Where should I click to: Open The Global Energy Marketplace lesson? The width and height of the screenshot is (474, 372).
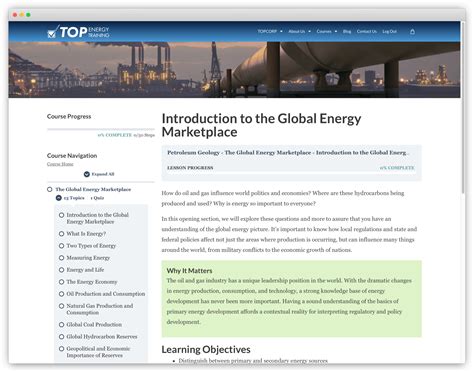(x=93, y=189)
